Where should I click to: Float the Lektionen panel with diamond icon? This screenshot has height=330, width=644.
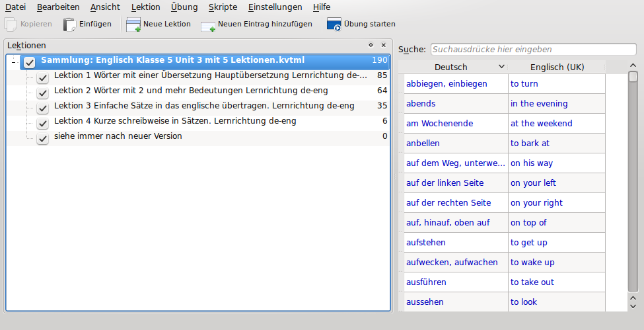pyautogui.click(x=371, y=45)
